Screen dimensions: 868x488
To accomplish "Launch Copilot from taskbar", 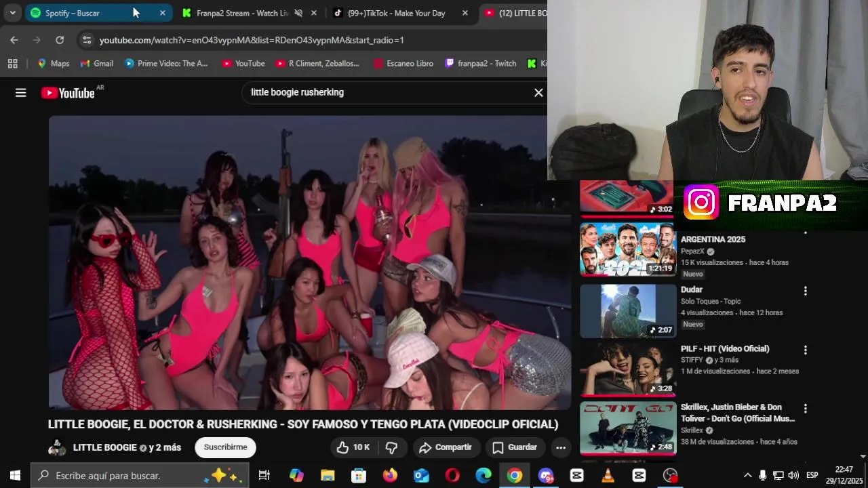I will [x=296, y=476].
